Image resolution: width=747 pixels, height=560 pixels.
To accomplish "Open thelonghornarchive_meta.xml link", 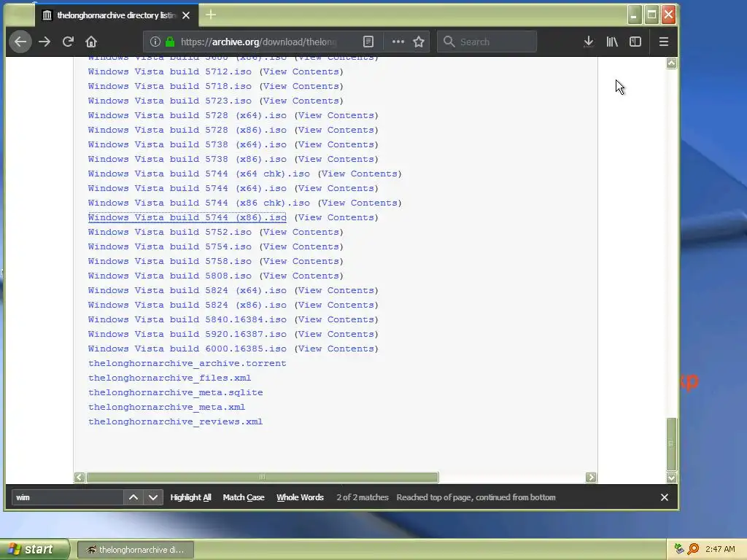I will tap(167, 407).
